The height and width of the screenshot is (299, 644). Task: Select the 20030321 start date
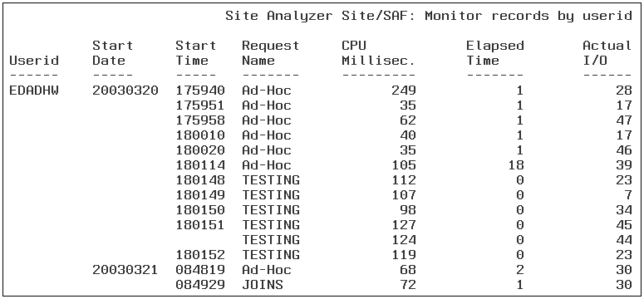click(x=125, y=270)
